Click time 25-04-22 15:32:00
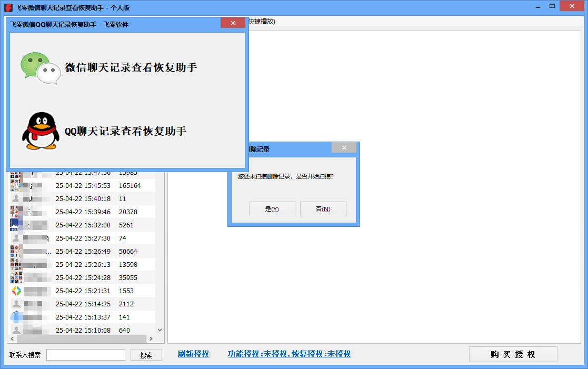Viewport: 588px width, 369px height. pos(83,225)
